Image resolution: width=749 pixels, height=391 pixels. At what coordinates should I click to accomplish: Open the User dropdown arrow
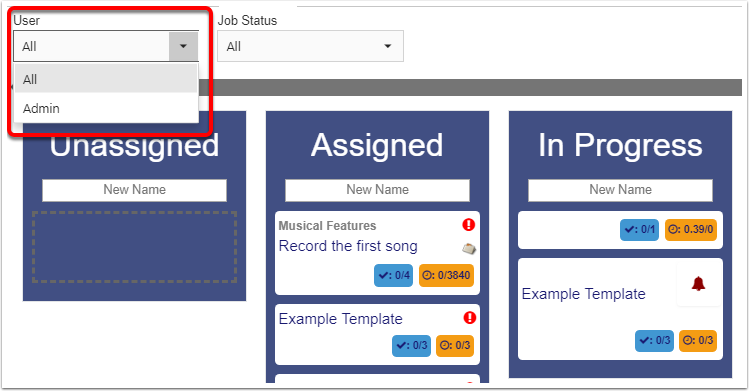pyautogui.click(x=183, y=46)
